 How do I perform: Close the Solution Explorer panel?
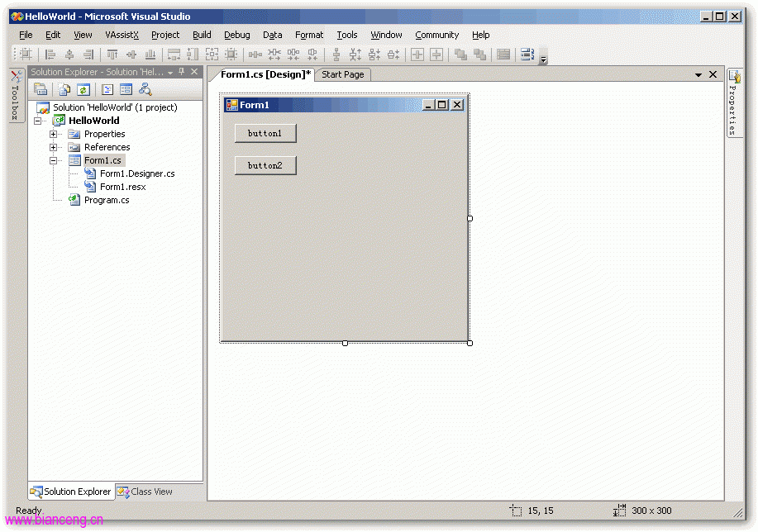[x=194, y=72]
